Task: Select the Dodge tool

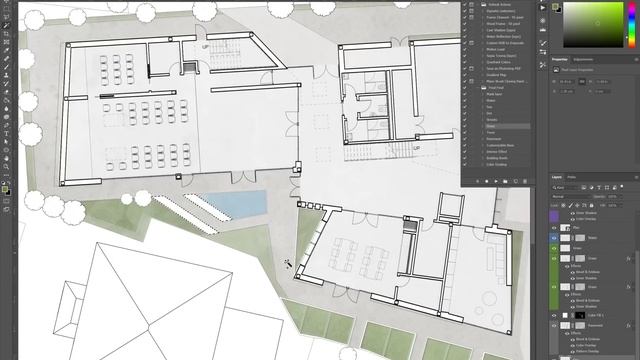Action: (6, 117)
